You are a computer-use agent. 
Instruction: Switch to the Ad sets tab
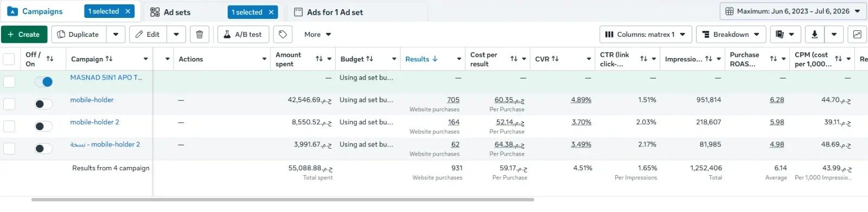[177, 12]
